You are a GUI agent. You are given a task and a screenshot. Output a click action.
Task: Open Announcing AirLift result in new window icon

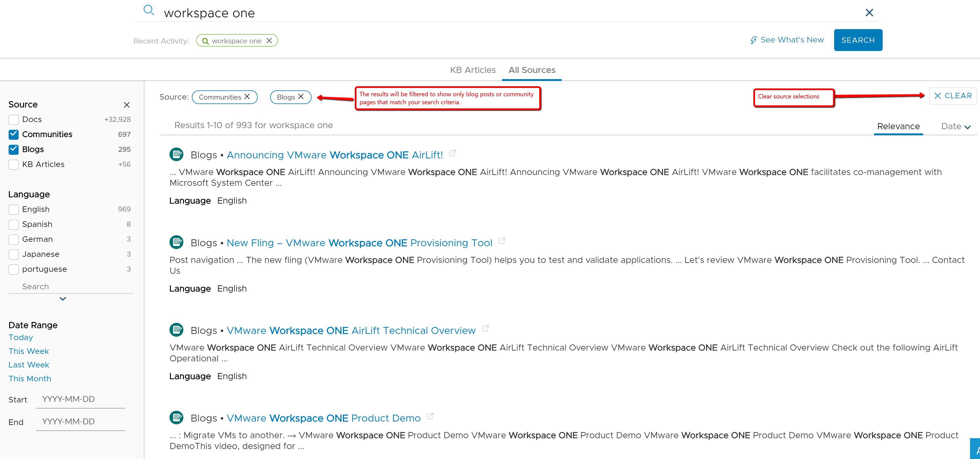452,153
